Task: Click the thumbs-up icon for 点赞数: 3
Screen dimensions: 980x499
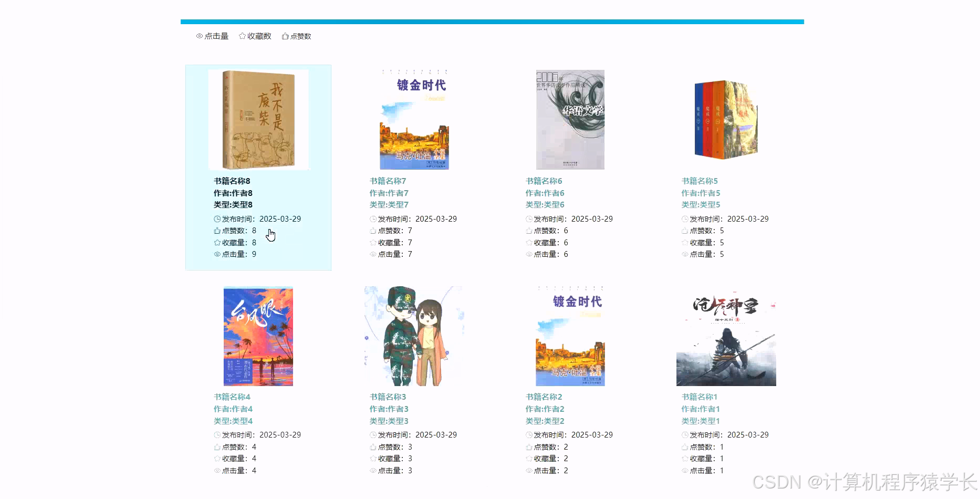Action: 373,447
